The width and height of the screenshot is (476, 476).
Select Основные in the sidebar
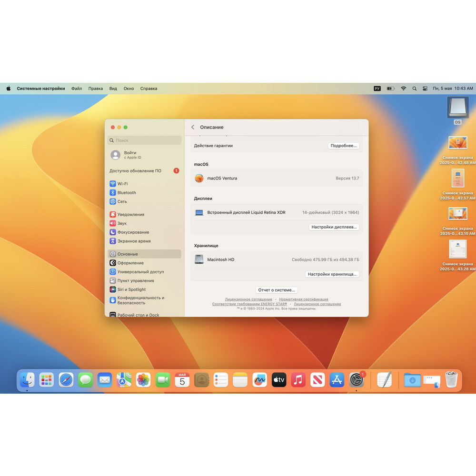(145, 254)
